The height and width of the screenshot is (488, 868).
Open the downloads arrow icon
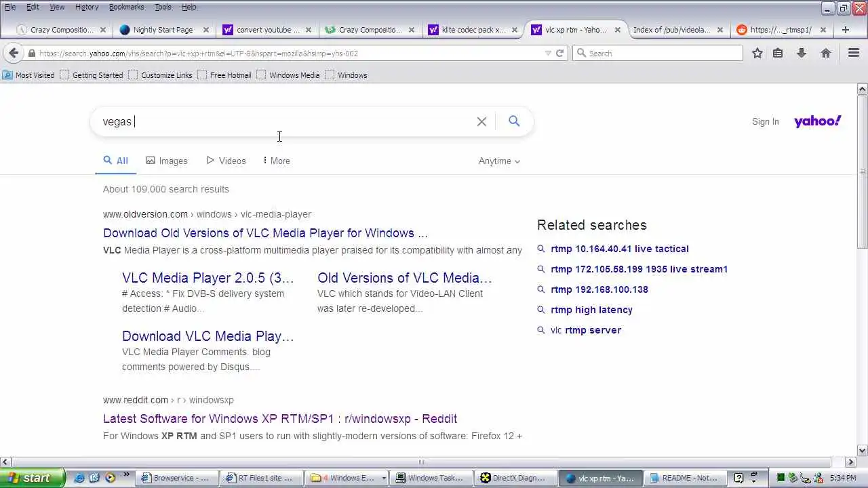click(802, 53)
